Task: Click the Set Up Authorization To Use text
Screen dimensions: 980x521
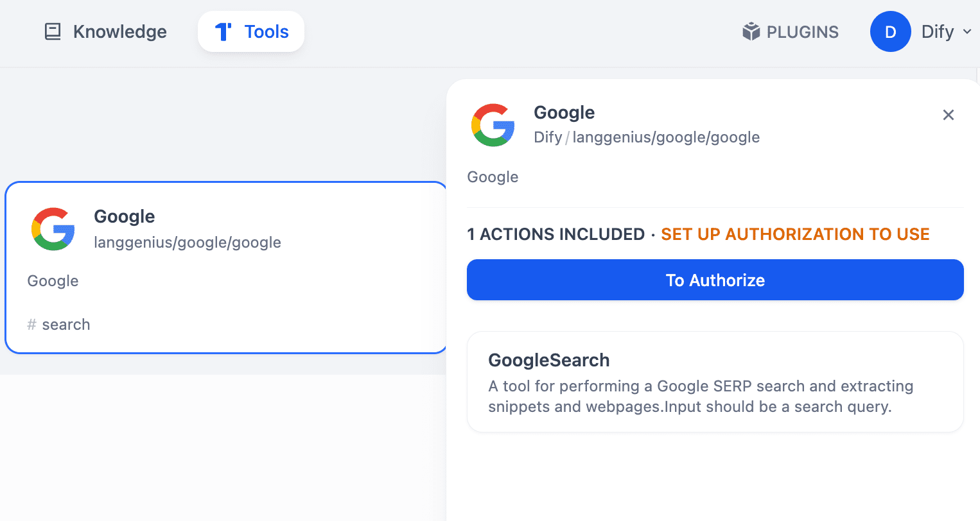Action: (x=795, y=234)
